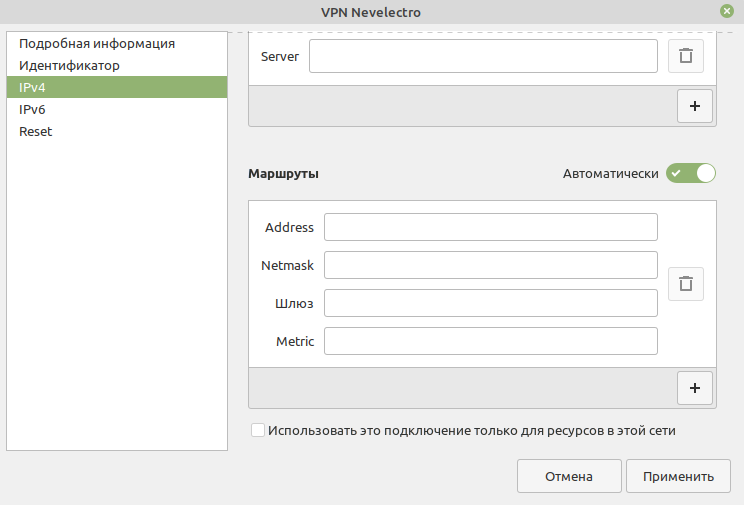This screenshot has height=505, width=744.
Task: Click the Address label
Action: pyautogui.click(x=289, y=227)
